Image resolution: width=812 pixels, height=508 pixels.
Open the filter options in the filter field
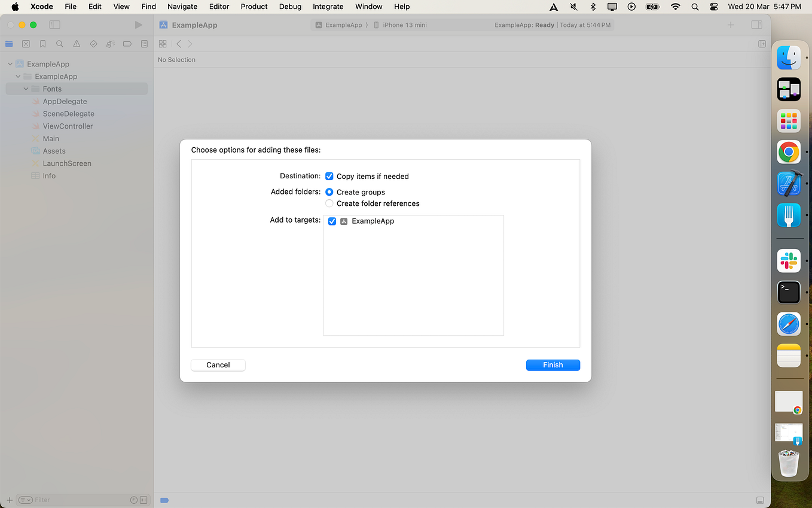(x=25, y=500)
